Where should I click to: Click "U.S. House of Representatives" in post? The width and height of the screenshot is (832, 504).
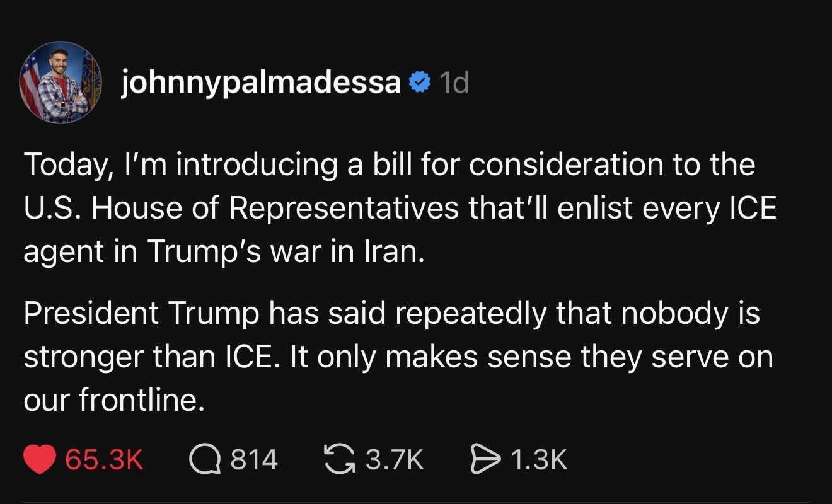click(241, 209)
